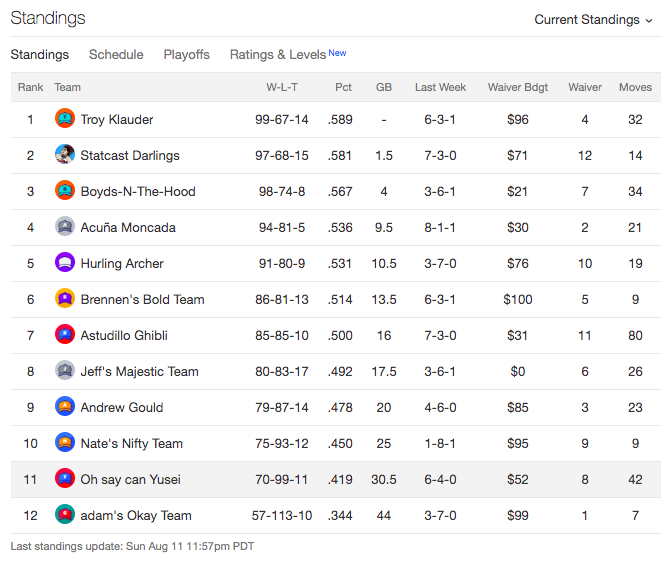The image size is (669, 566).
Task: Open Statcast Darlings team photo avatar
Action: (x=65, y=154)
